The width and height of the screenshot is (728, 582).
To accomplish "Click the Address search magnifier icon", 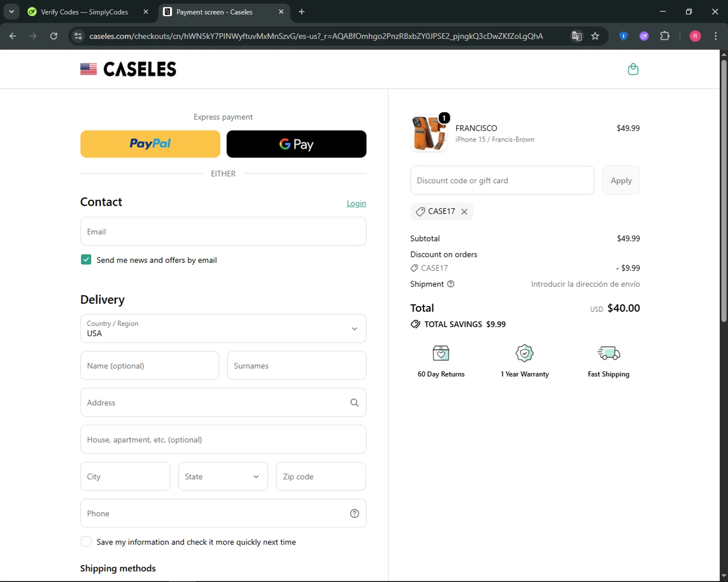I will [354, 403].
